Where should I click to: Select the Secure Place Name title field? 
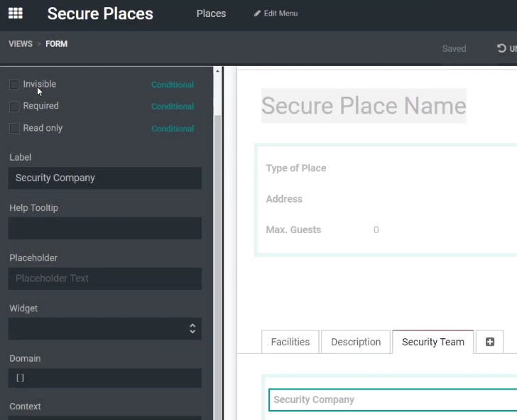point(364,106)
